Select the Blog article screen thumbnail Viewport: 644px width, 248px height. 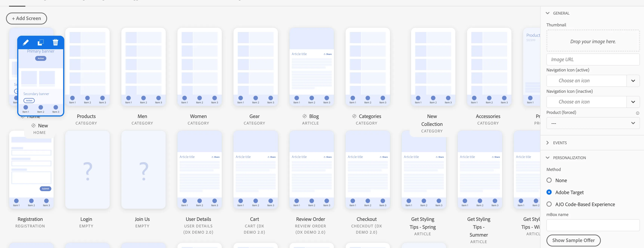point(312,67)
